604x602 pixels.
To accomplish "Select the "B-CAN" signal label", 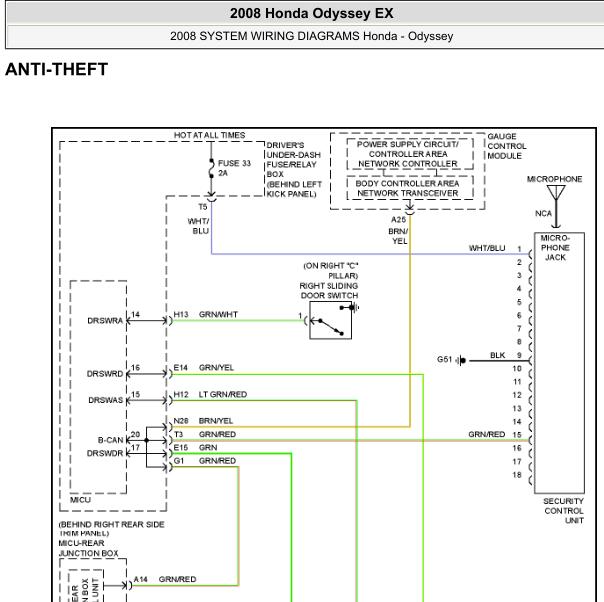I will click(x=111, y=440).
